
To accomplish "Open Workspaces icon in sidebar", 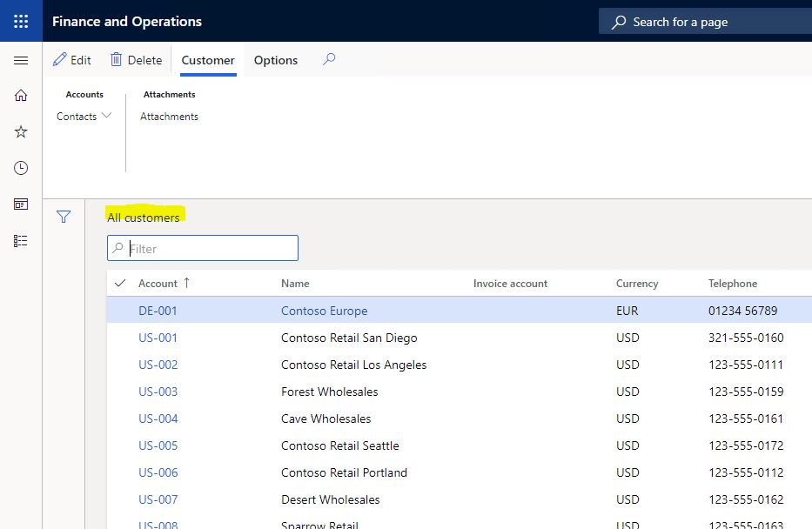I will click(x=21, y=204).
